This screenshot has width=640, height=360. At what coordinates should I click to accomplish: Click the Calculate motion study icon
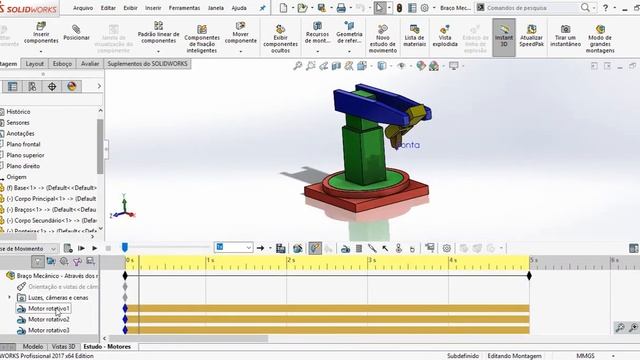68,248
